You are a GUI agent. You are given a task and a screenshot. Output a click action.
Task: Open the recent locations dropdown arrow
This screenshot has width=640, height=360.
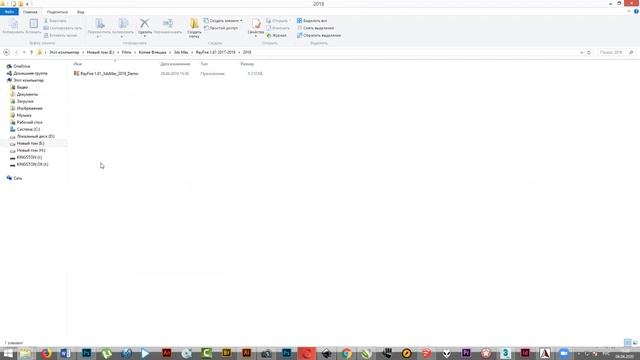pyautogui.click(x=24, y=52)
